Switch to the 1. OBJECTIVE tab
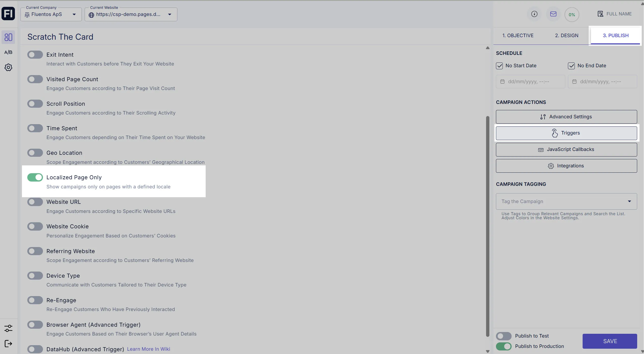Viewport: 644px width, 354px height. [518, 36]
